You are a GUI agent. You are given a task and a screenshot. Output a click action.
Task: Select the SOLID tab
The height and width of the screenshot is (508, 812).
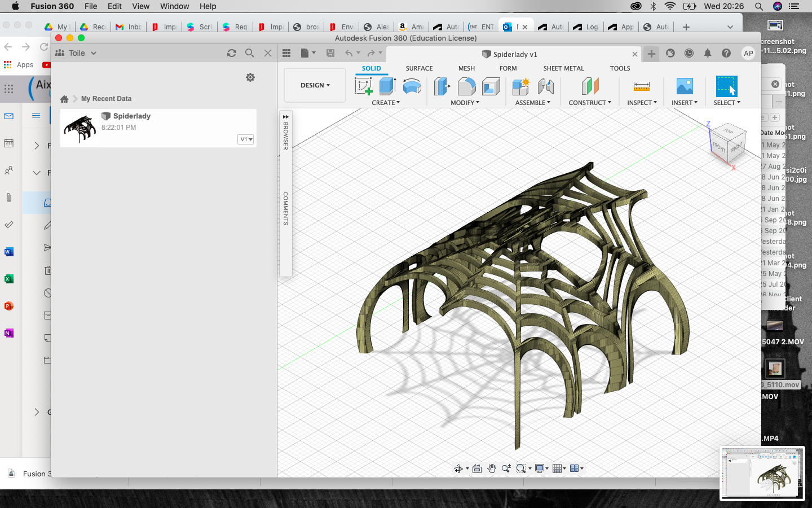[x=371, y=68]
